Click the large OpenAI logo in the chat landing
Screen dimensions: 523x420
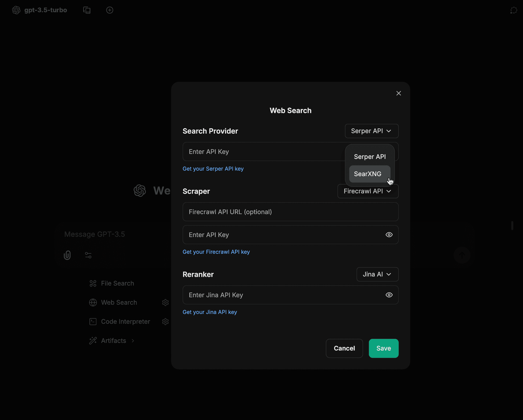click(x=140, y=191)
